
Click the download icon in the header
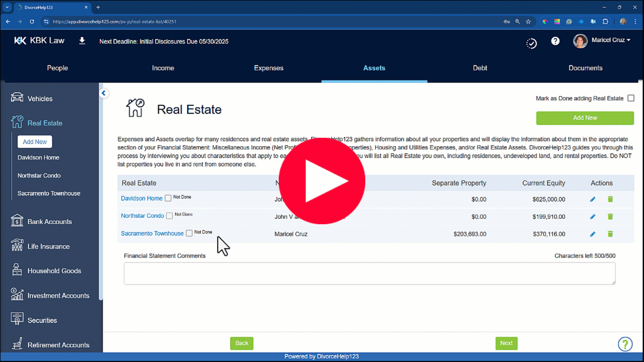(x=82, y=40)
